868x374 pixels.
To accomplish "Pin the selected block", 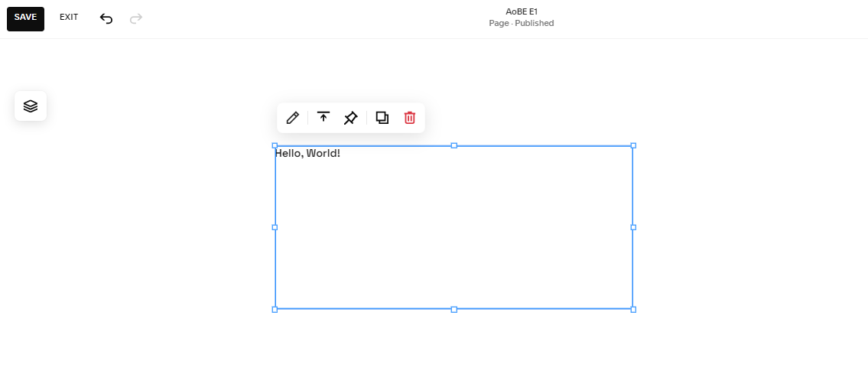I will (350, 118).
